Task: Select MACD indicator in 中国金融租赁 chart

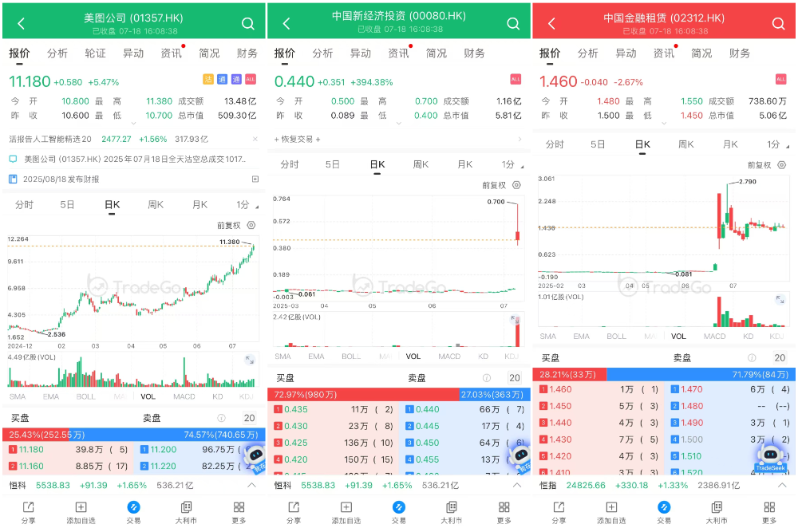Action: pos(714,336)
